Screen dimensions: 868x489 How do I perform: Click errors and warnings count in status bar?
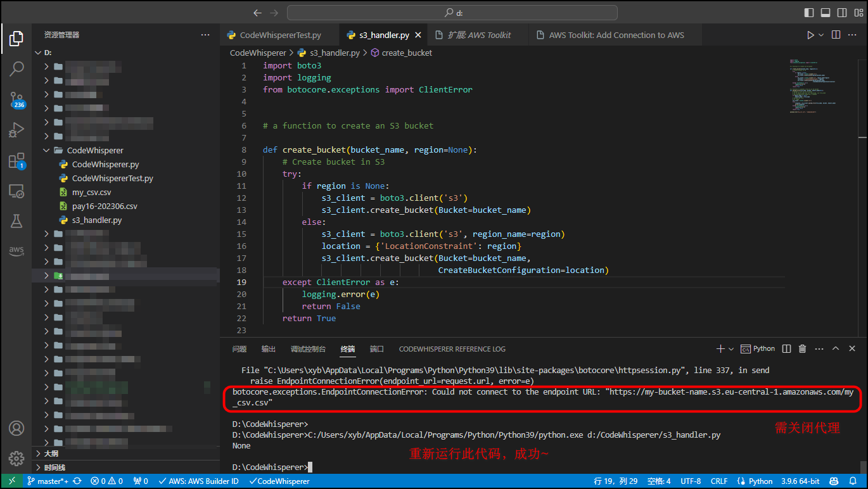click(x=106, y=481)
